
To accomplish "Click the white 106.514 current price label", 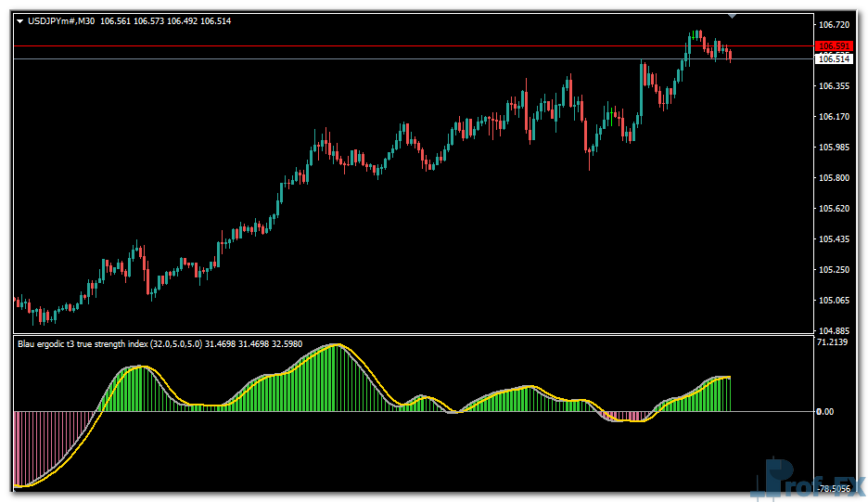I will [x=833, y=59].
